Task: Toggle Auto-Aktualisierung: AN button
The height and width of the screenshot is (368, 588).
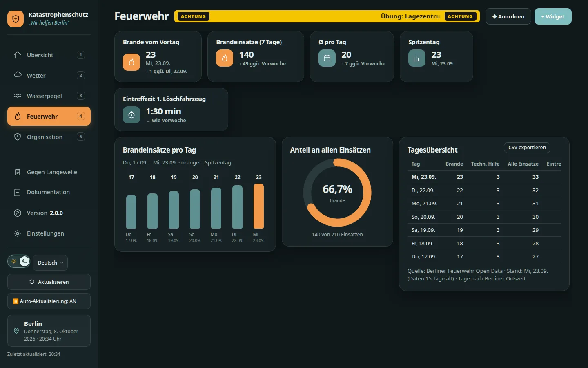Action: (x=49, y=301)
